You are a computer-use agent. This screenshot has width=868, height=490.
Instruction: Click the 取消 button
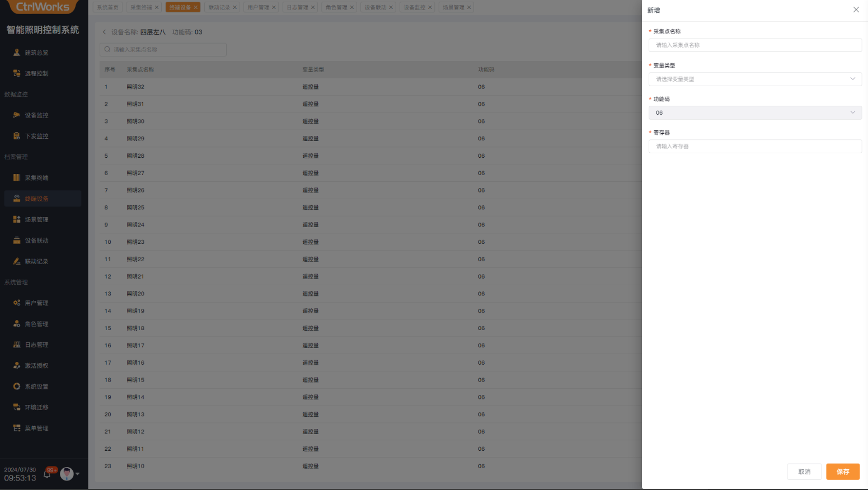804,472
